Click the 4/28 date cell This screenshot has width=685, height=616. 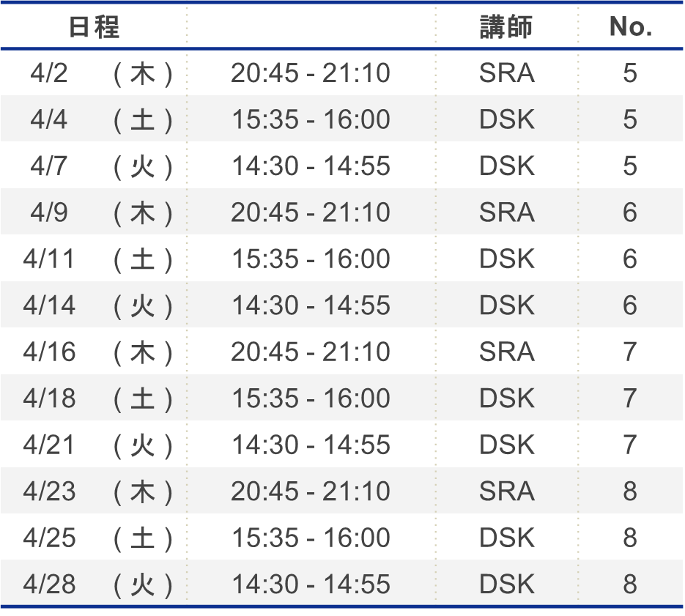(49, 585)
